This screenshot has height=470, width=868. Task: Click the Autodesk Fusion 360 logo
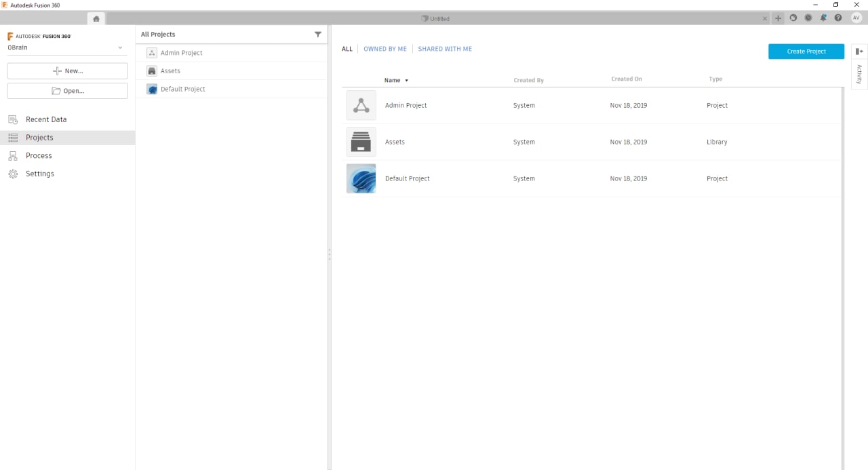click(x=39, y=37)
